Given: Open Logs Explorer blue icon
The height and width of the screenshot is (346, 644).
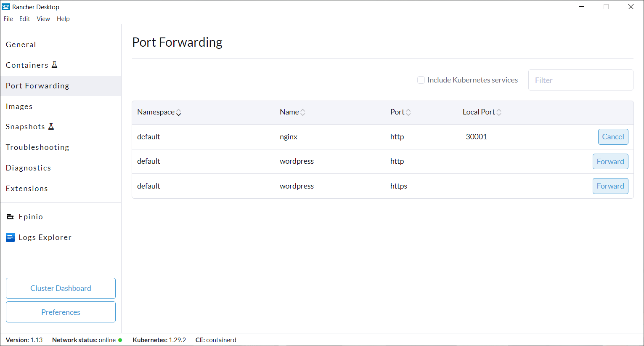Looking at the screenshot, I should [x=11, y=237].
